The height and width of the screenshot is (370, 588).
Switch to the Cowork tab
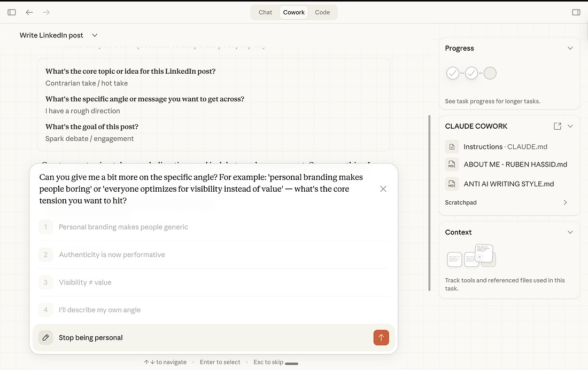pos(293,12)
